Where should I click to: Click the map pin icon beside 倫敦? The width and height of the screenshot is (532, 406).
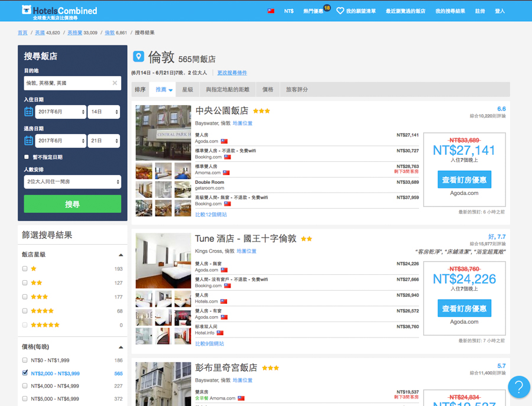pos(138,56)
